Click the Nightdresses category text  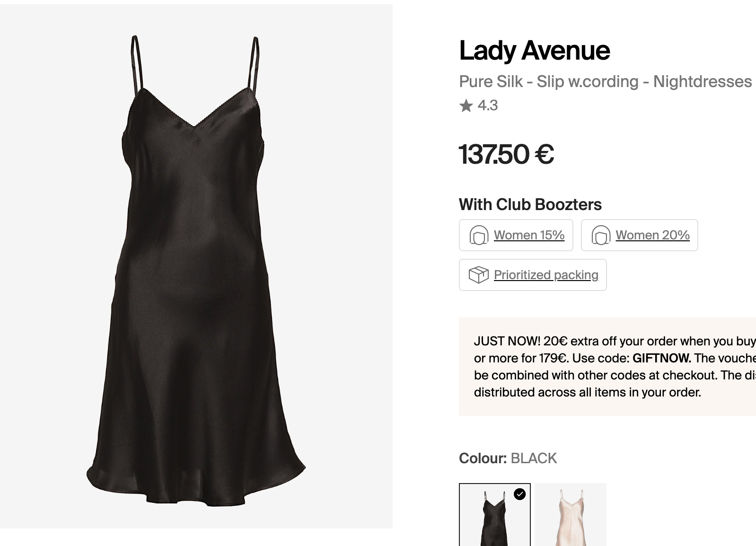[x=702, y=81]
